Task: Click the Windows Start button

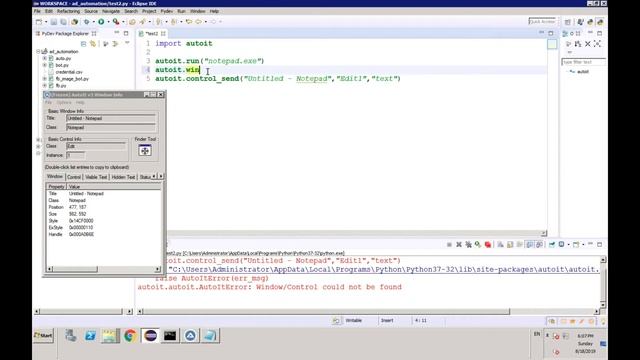Action: (43, 336)
